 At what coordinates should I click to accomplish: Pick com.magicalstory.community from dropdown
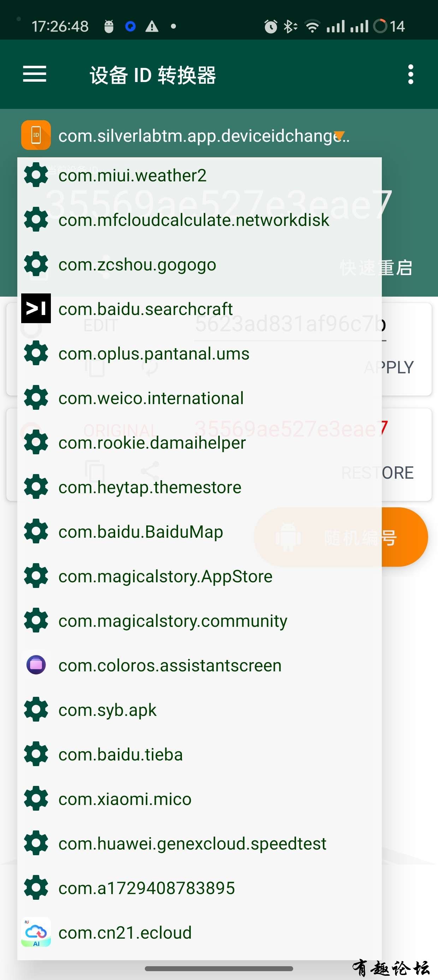(x=200, y=620)
